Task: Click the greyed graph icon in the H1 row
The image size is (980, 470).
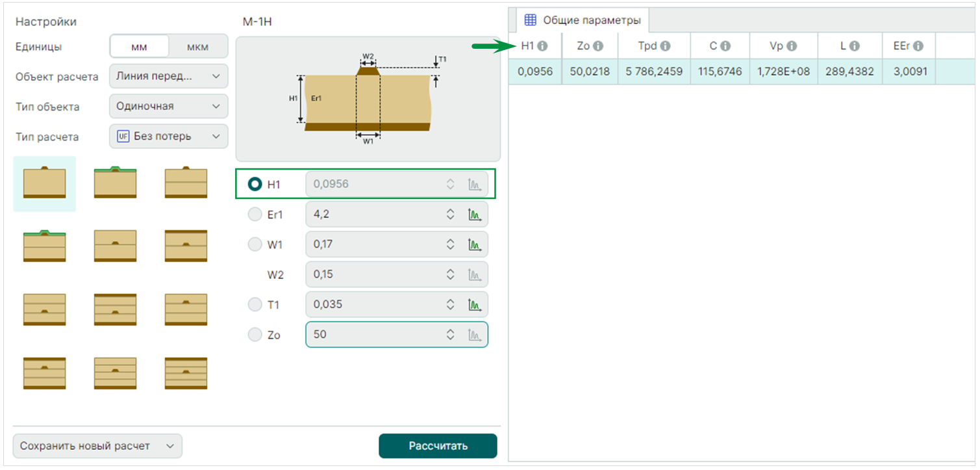Action: 475,185
